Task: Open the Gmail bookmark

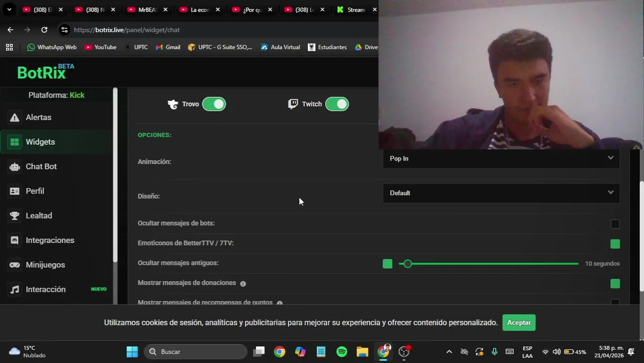Action: (x=168, y=47)
